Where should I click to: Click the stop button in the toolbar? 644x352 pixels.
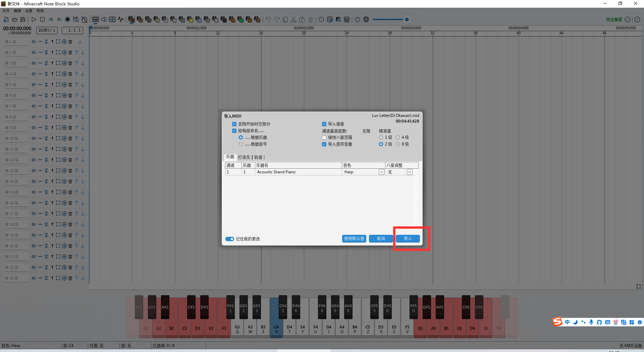coord(42,19)
